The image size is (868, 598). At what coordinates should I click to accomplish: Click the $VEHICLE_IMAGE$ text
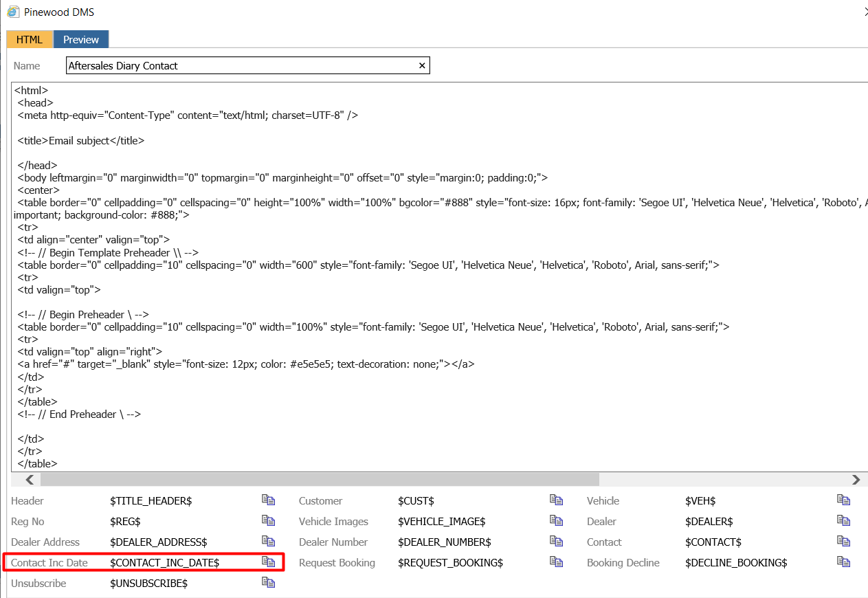(441, 522)
